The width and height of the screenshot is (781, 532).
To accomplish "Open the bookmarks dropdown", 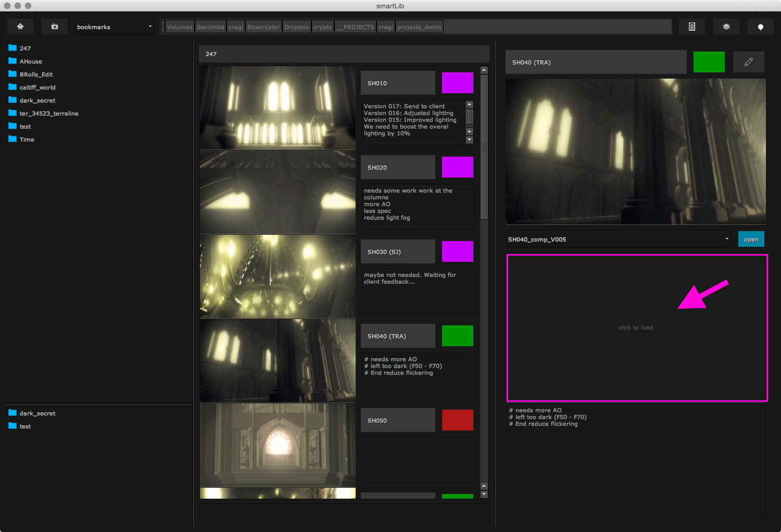I will [x=114, y=27].
